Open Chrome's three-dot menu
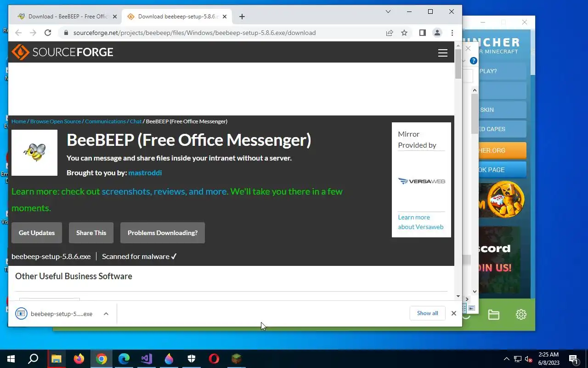The image size is (588, 368). point(452,33)
